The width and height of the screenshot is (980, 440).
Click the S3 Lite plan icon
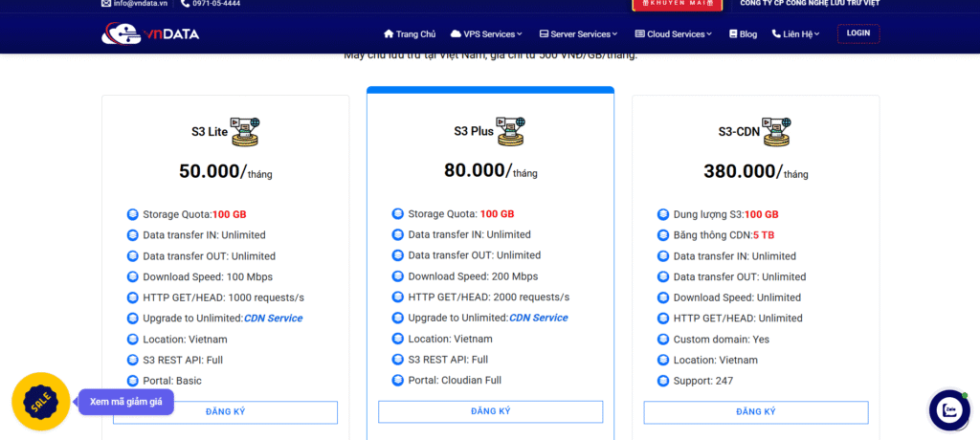[245, 131]
